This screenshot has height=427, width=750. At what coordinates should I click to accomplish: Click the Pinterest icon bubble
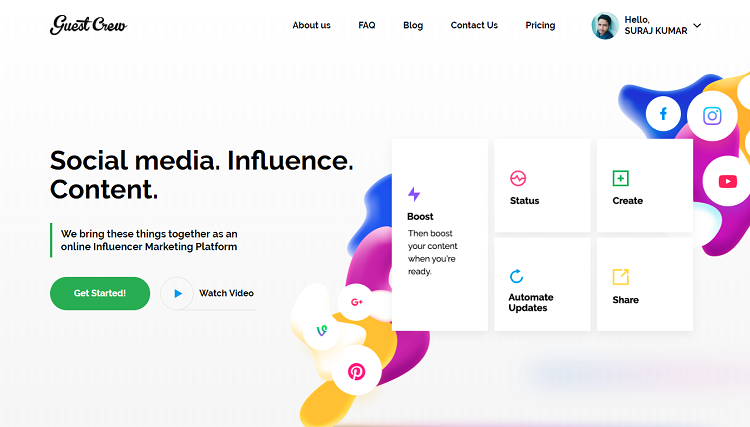click(356, 371)
